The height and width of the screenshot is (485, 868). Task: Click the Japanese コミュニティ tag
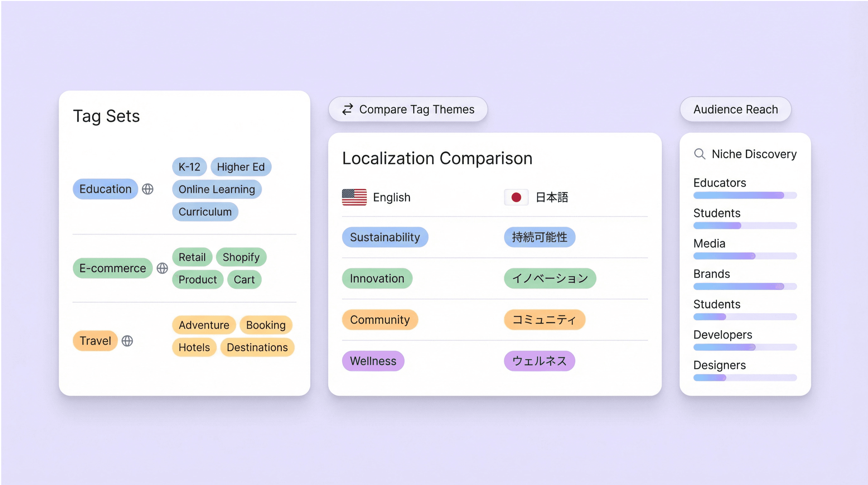pos(544,319)
